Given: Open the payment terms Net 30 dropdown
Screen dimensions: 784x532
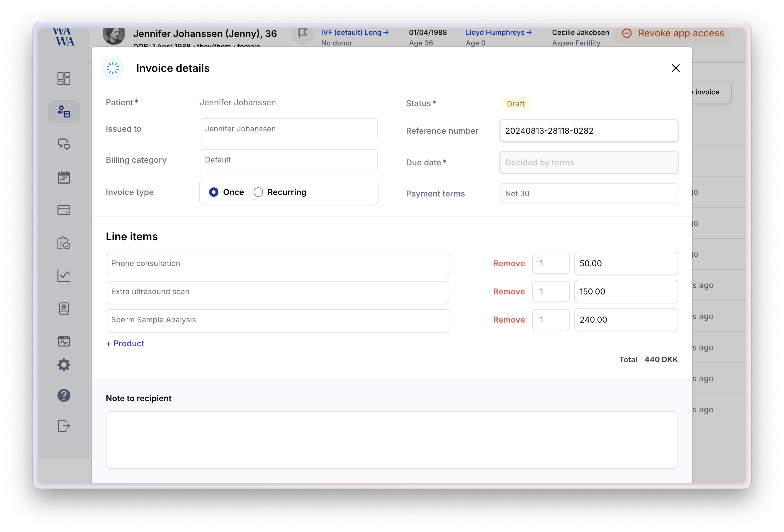Looking at the screenshot, I should click(x=588, y=193).
